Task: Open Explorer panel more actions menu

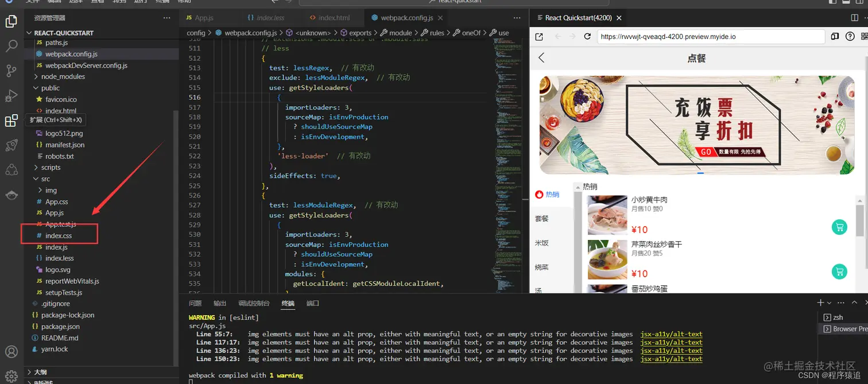Action: click(x=167, y=18)
